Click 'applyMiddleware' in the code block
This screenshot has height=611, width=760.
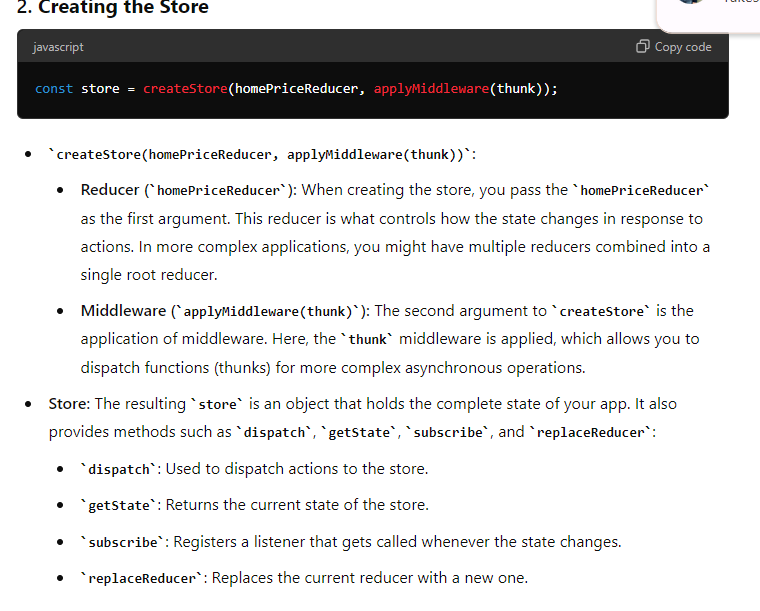click(x=431, y=89)
